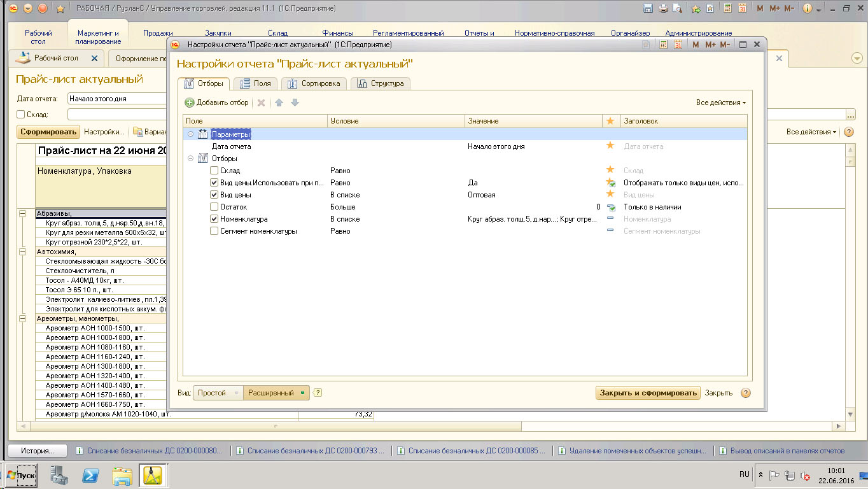Click the delete filter X icon
This screenshot has width=868, height=489.
click(261, 103)
